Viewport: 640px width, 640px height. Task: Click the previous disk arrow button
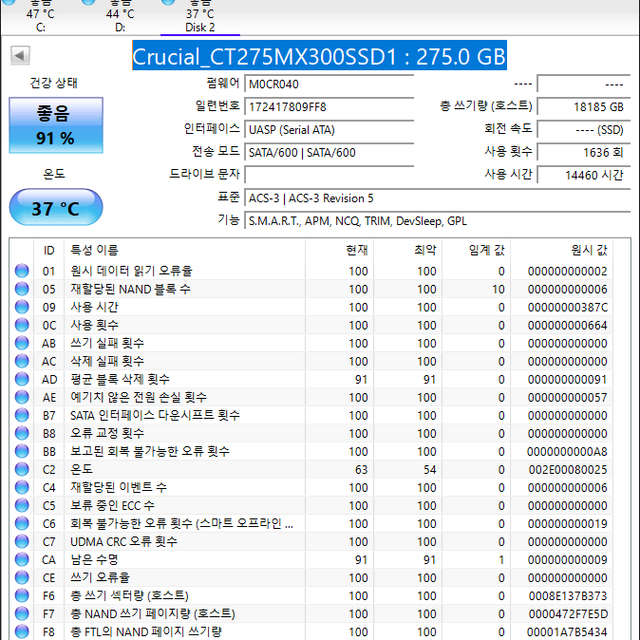pos(20,56)
